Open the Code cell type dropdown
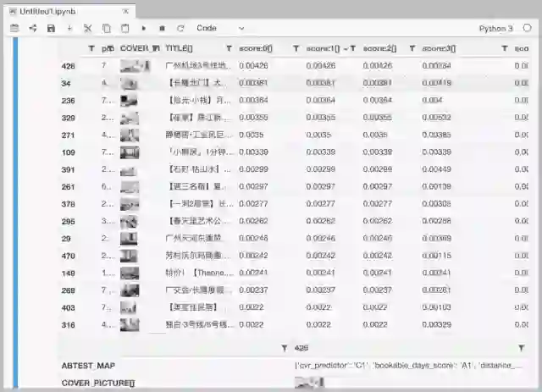Image resolution: width=542 pixels, height=392 pixels. [220, 28]
